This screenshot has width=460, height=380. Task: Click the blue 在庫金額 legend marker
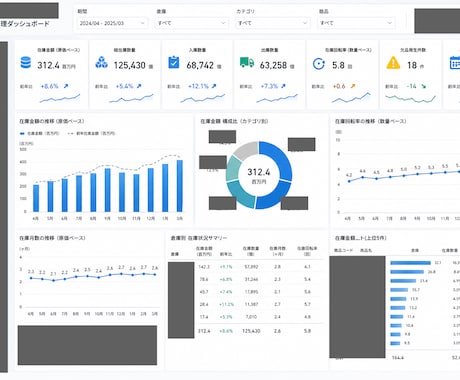[22, 133]
